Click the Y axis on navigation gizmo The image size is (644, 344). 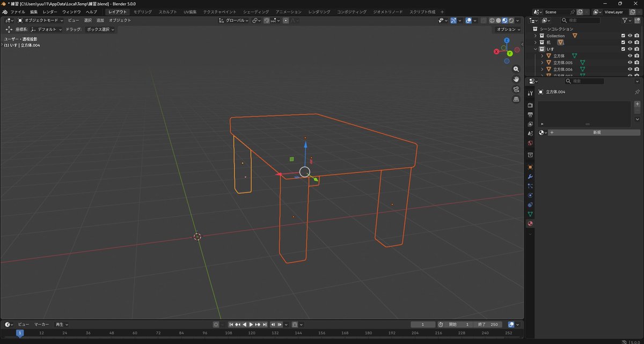click(x=510, y=54)
